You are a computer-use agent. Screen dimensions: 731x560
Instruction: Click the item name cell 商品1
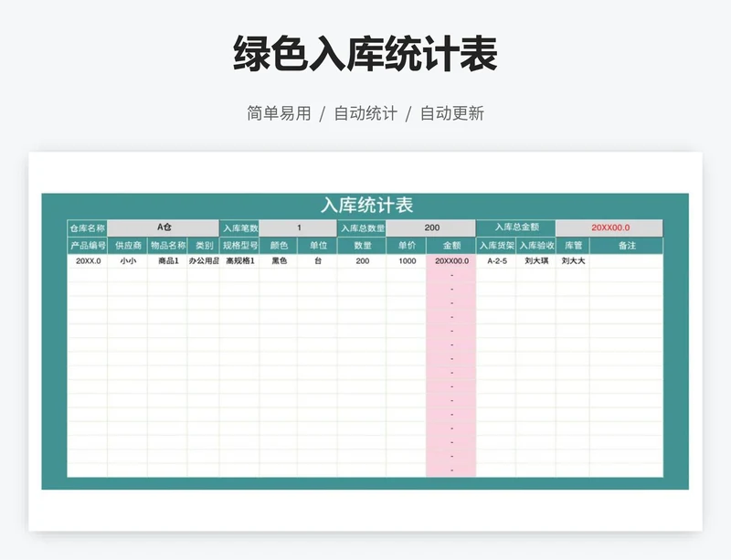tap(168, 261)
